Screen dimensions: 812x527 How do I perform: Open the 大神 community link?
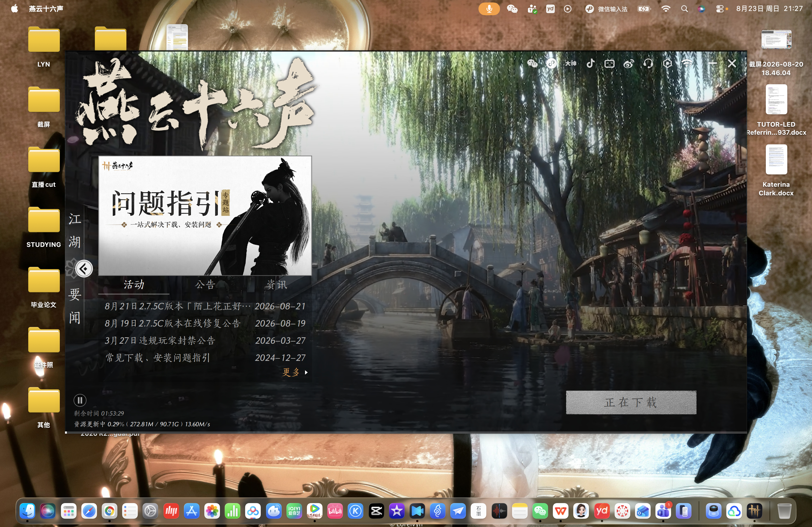(x=571, y=63)
